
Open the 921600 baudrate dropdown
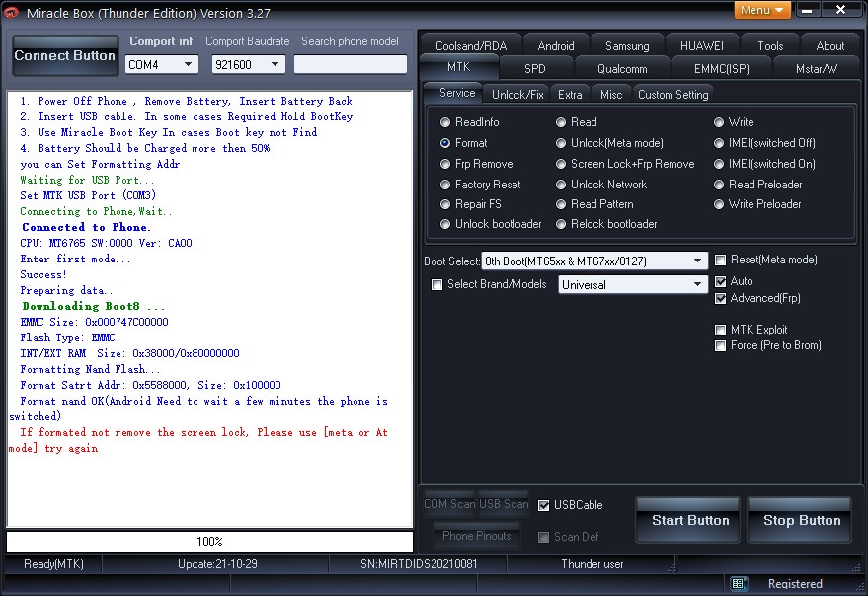click(x=248, y=65)
